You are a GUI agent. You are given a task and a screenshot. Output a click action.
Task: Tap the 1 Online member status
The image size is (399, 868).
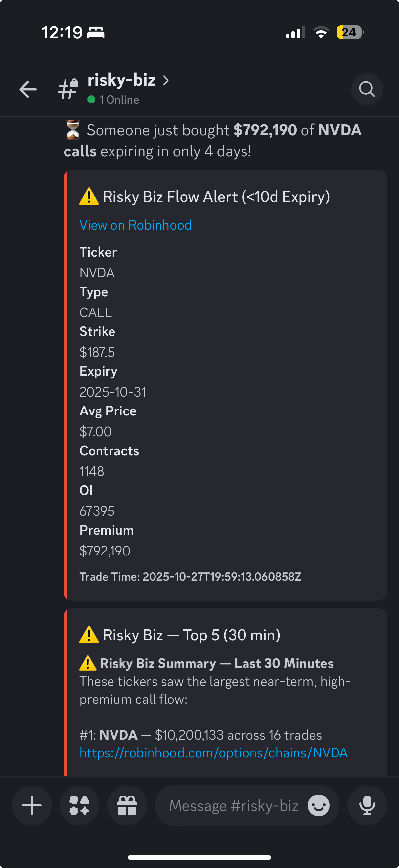pos(113,100)
